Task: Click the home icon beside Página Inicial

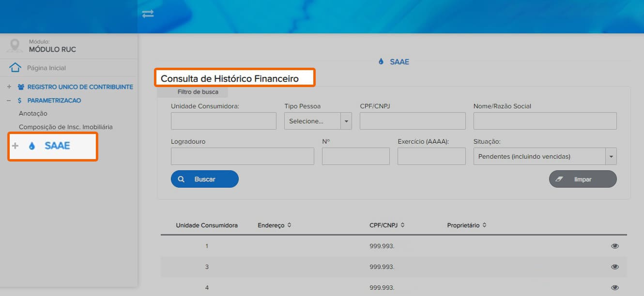Action: [x=15, y=68]
